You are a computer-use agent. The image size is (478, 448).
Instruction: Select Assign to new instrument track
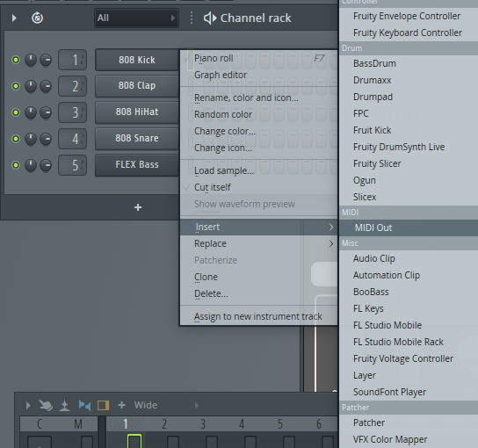(258, 316)
